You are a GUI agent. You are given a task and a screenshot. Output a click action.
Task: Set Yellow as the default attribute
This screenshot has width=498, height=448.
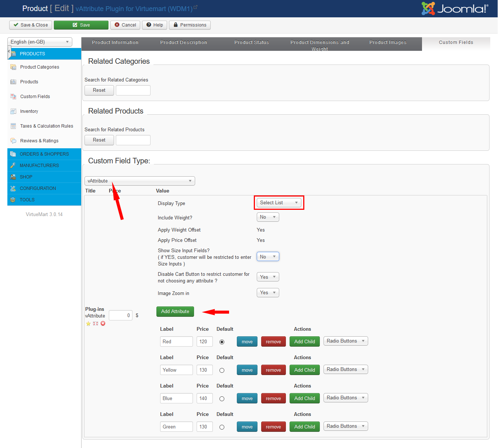222,370
